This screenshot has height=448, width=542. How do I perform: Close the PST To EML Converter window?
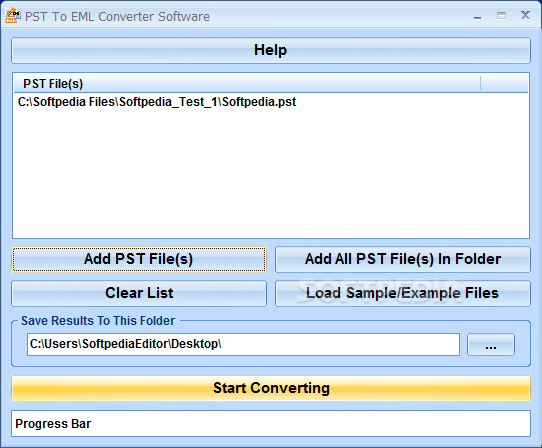(525, 15)
